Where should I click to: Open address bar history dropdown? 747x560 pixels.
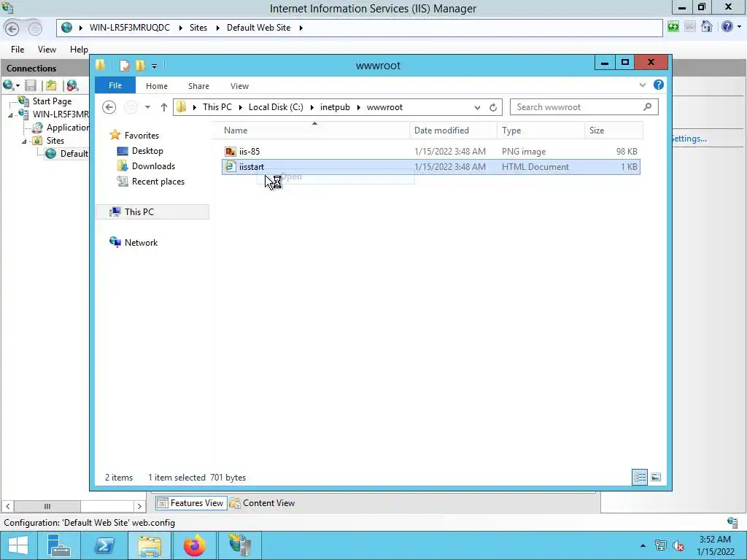(477, 108)
